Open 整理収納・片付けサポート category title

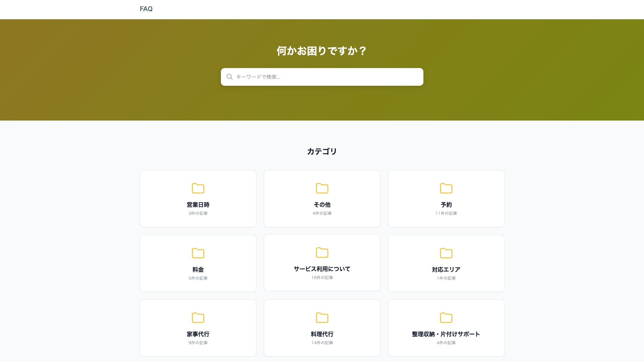[x=446, y=334]
